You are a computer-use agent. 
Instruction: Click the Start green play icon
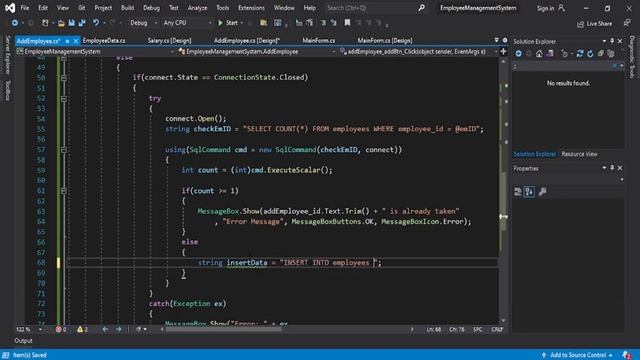pyautogui.click(x=220, y=23)
